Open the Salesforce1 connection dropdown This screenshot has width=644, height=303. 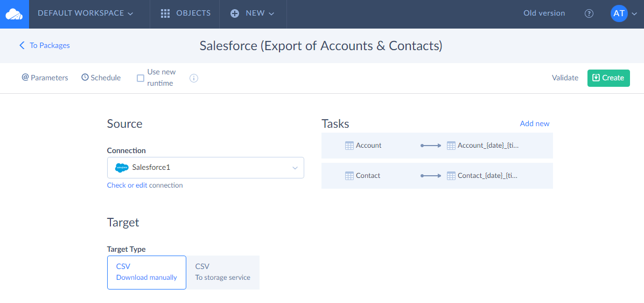tap(205, 168)
